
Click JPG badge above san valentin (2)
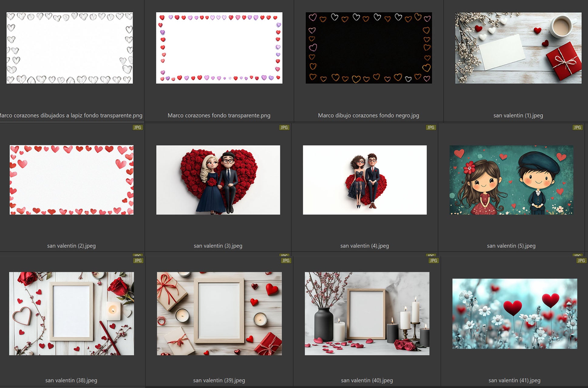138,127
